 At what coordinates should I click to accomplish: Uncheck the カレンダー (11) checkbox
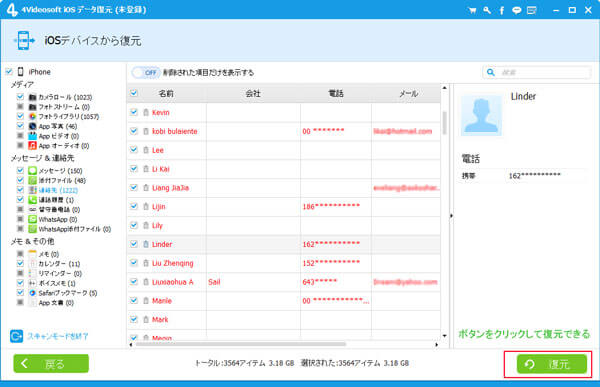20,263
